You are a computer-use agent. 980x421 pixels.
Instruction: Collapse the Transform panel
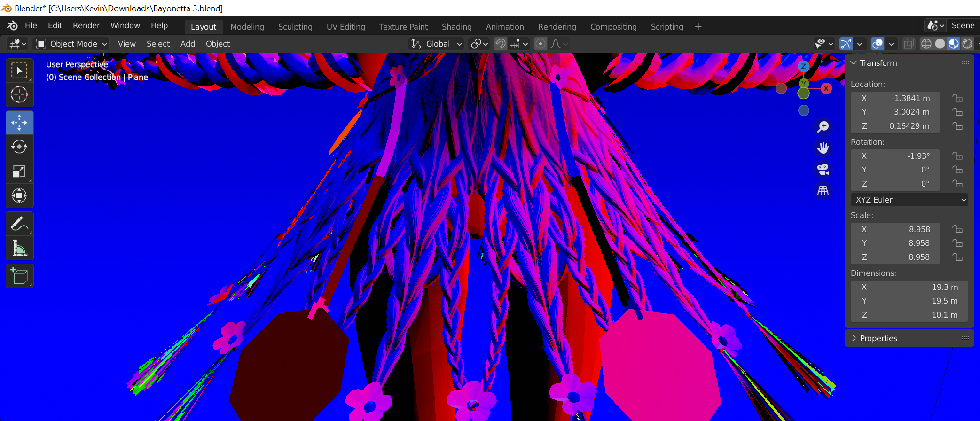point(854,63)
